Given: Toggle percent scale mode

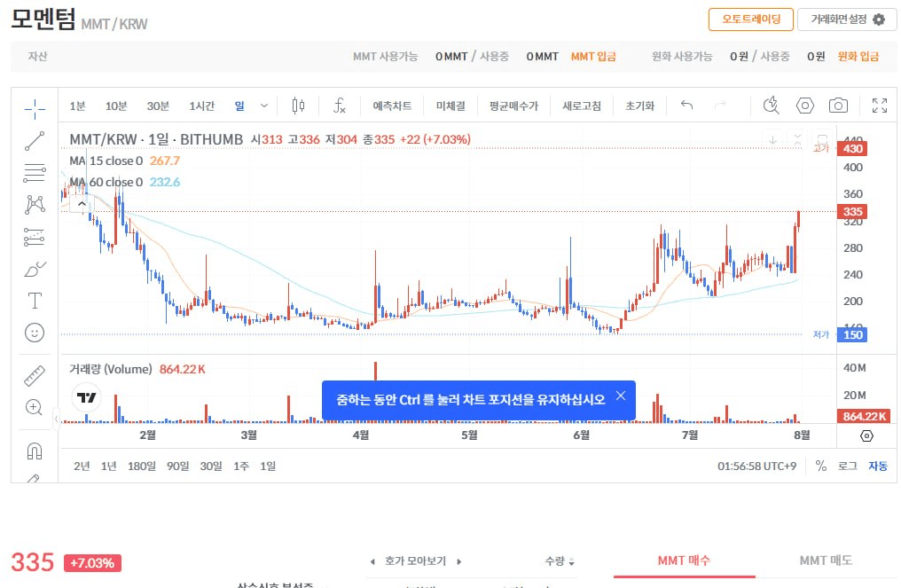Looking at the screenshot, I should click(821, 466).
